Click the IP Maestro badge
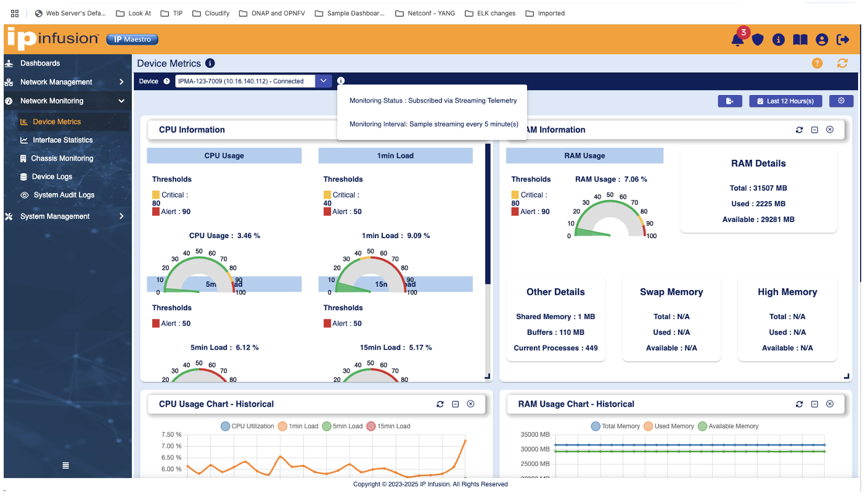 (133, 39)
